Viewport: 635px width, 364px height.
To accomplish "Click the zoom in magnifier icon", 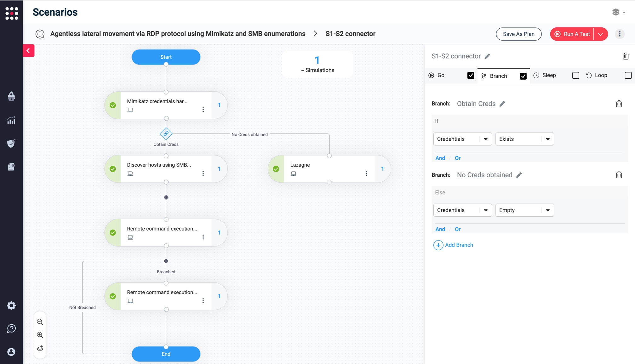I will click(40, 335).
